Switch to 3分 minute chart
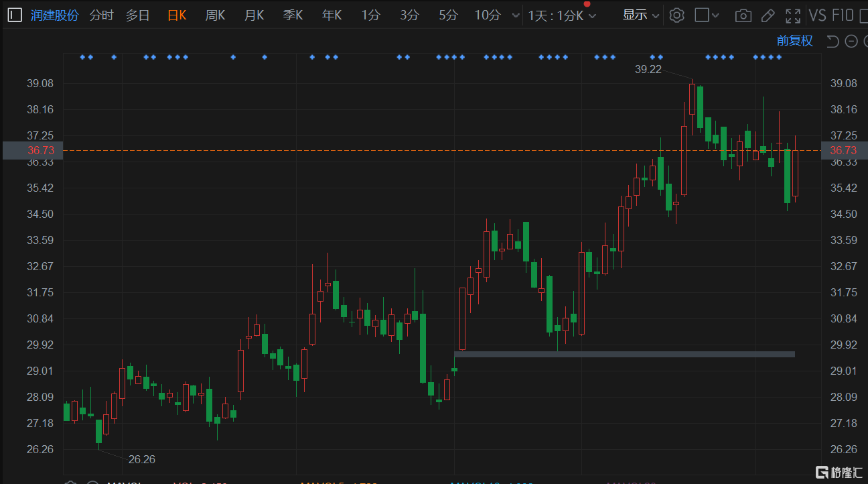This screenshot has width=868, height=484. click(409, 15)
